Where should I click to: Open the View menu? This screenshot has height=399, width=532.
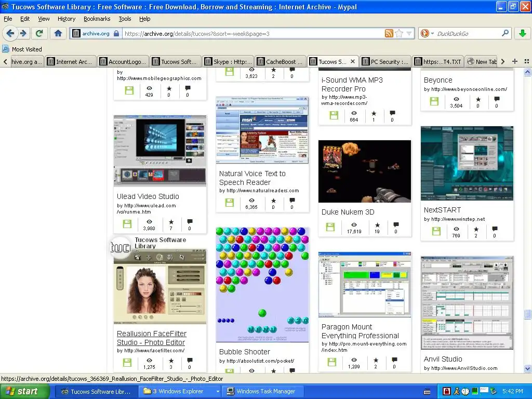click(x=44, y=19)
